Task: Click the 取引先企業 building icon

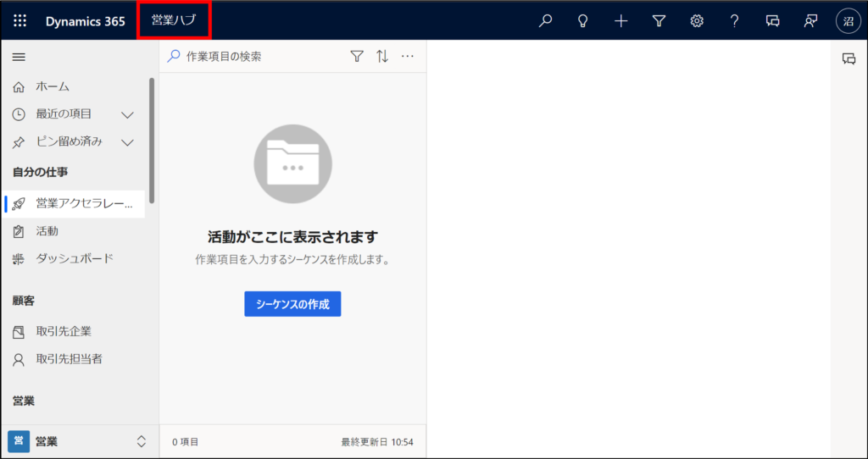Action: 19,332
